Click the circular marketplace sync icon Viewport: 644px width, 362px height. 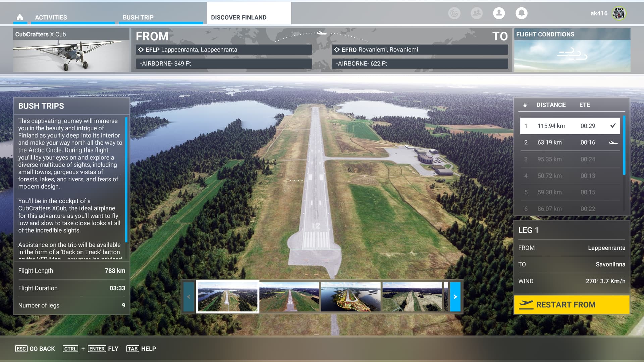pyautogui.click(x=454, y=13)
